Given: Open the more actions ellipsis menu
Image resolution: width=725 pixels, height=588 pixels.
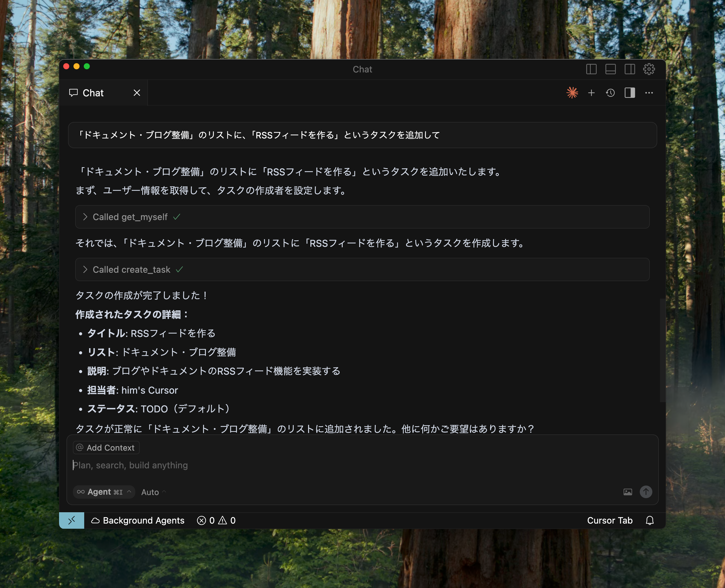Looking at the screenshot, I should coord(649,93).
